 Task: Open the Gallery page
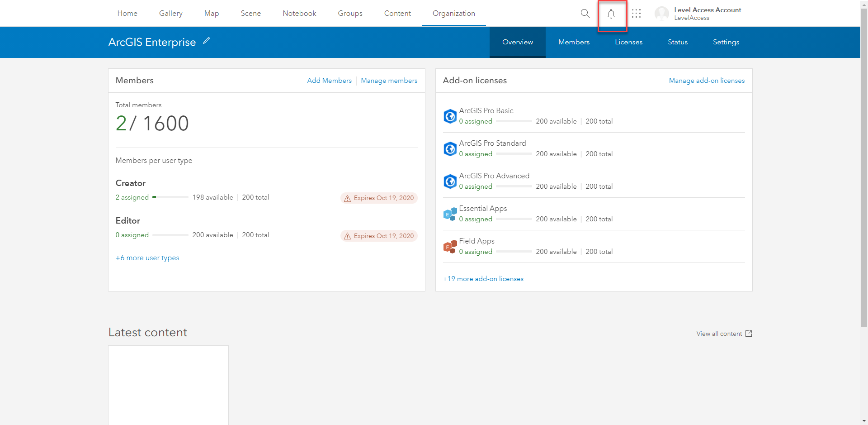pos(171,13)
